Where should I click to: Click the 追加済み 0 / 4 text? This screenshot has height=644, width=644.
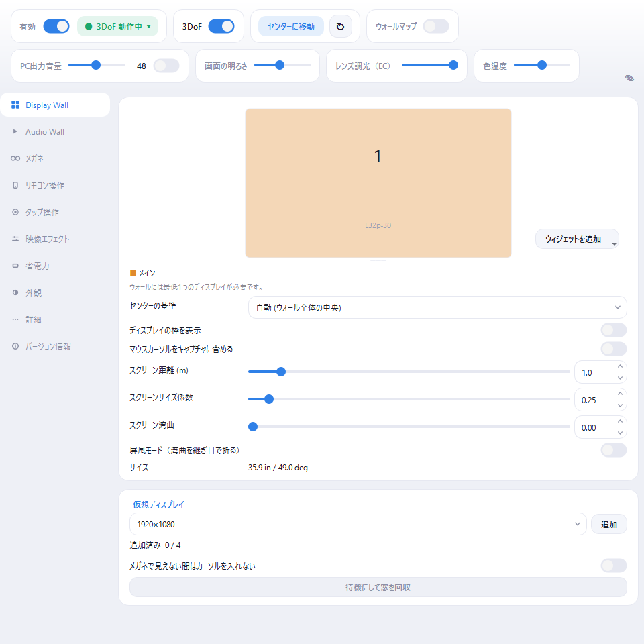(155, 545)
